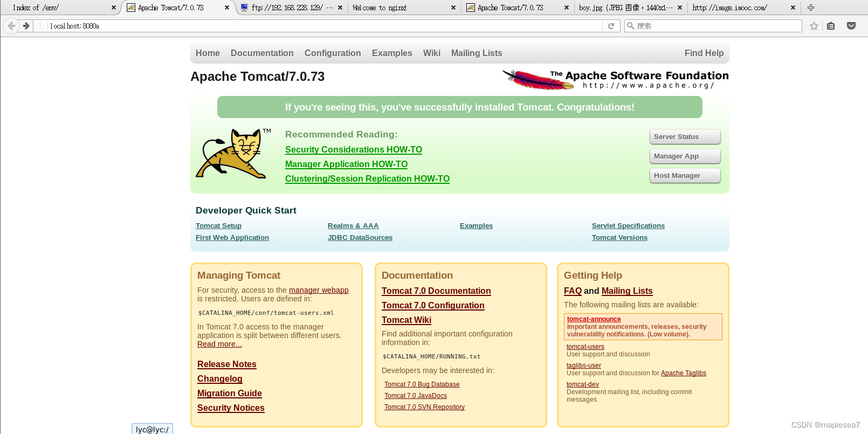Viewport: 868px width, 434px height.
Task: Open Tomcat 7.0 SVN Repository link
Action: pos(424,407)
